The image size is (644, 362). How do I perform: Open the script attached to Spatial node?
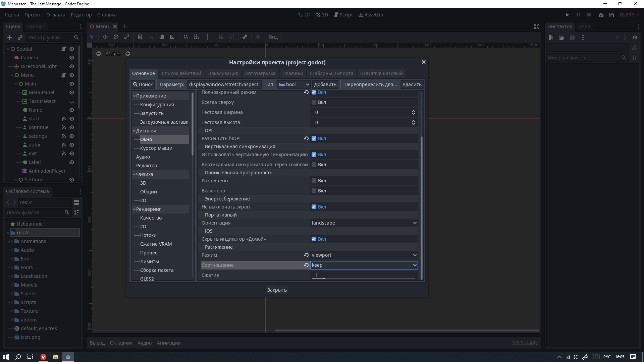[64, 49]
